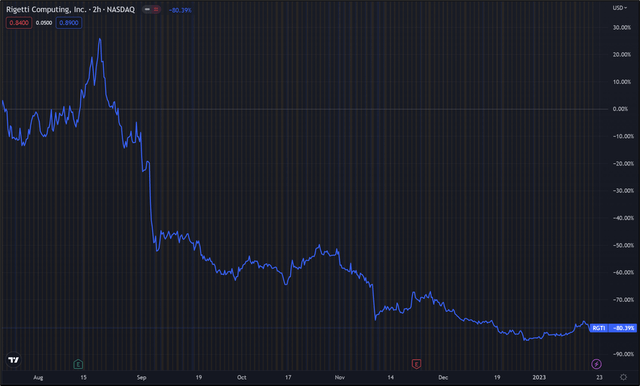Click the Nov label on time axis

[340, 377]
